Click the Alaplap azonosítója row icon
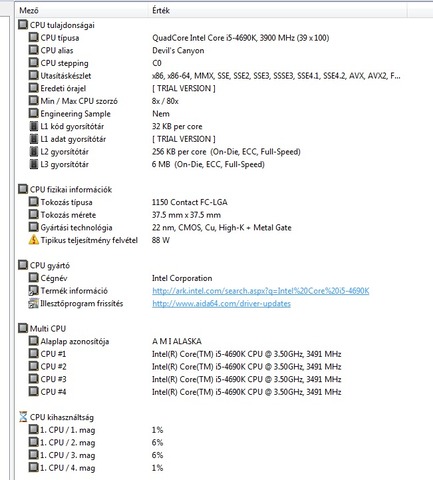The width and height of the screenshot is (433, 480). (x=33, y=341)
